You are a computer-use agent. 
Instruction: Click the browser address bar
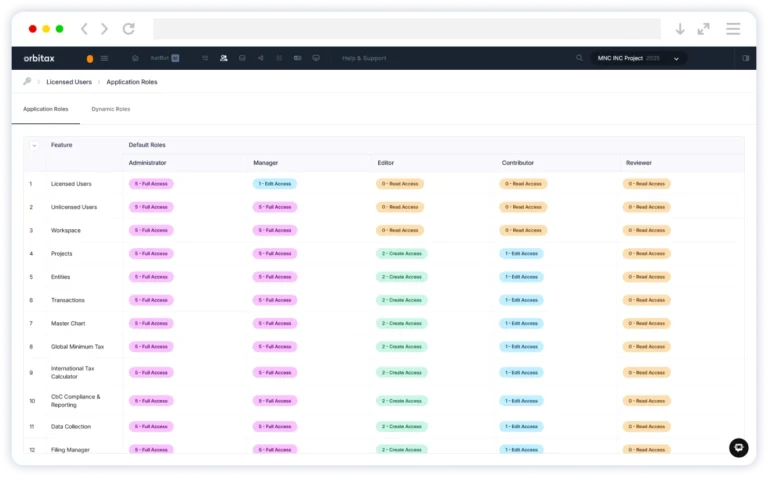(x=406, y=29)
